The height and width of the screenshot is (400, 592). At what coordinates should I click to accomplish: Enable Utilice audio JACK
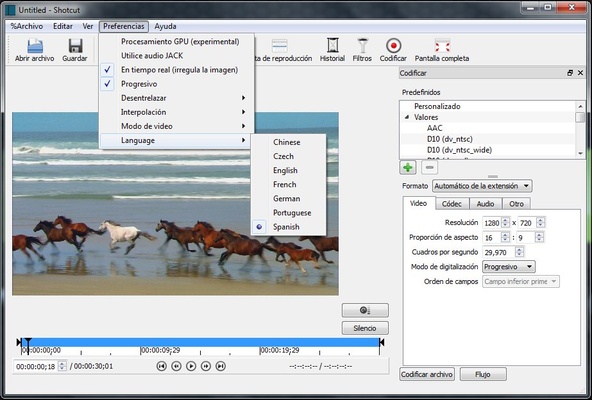click(x=176, y=56)
